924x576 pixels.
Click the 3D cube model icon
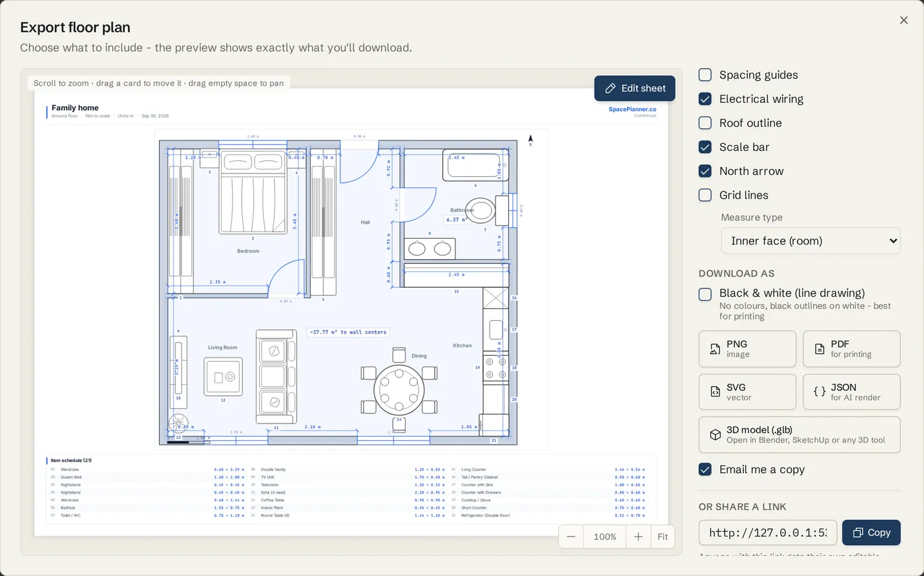pyautogui.click(x=715, y=435)
